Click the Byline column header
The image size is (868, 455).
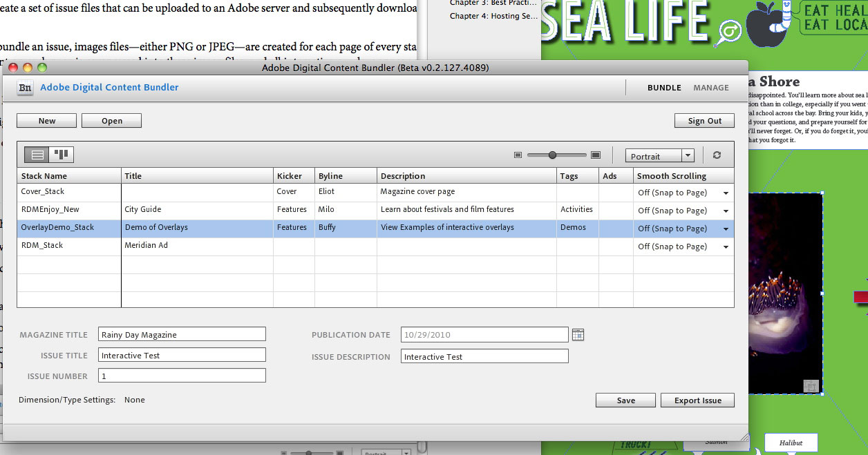coord(346,176)
